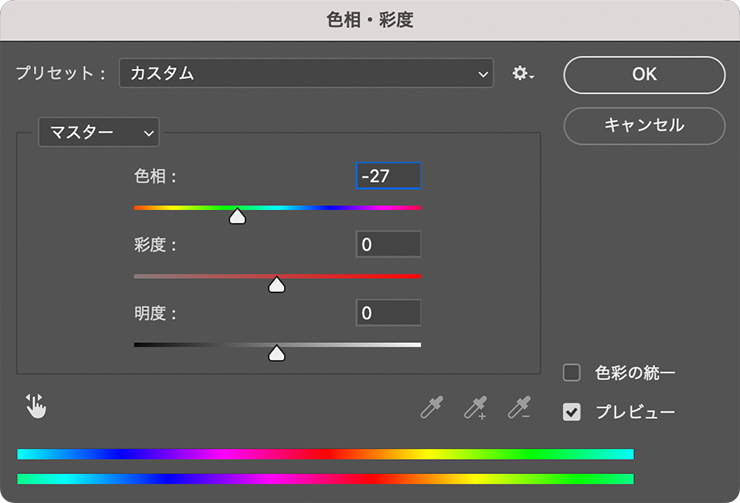Viewport: 740px width, 503px height.
Task: Select the add to sample eyedropper
Action: tap(474, 407)
